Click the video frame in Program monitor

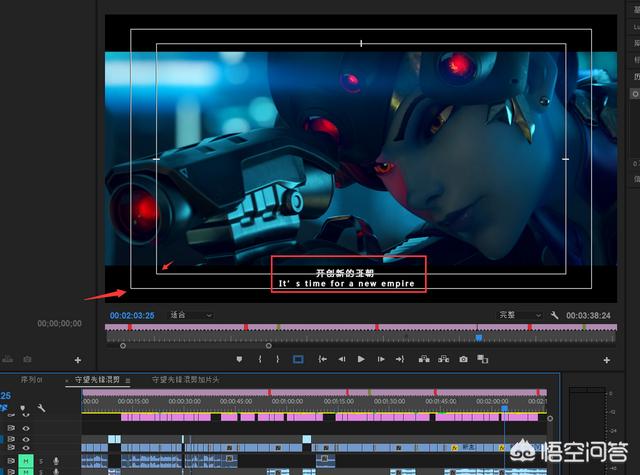coord(361,158)
